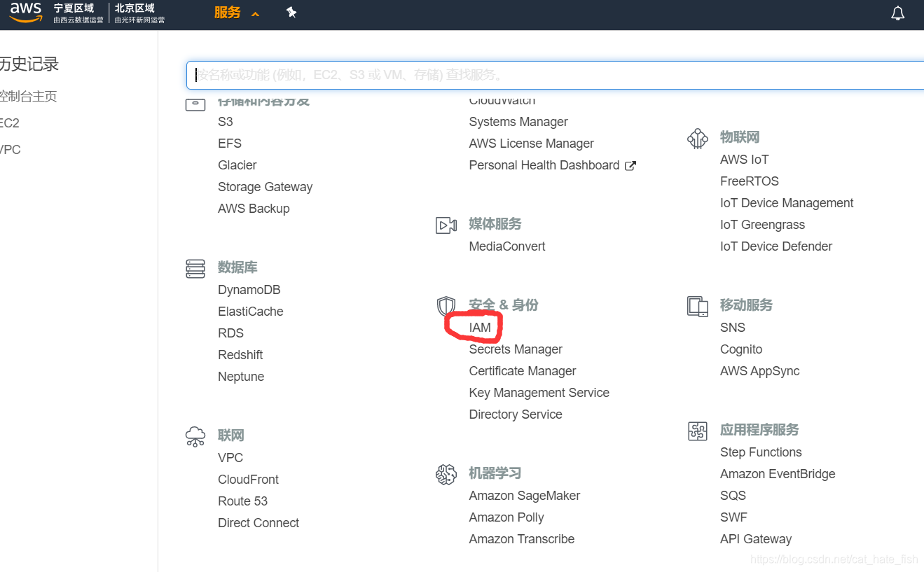Click the application services puzzle icon
This screenshot has width=924, height=572.
(698, 431)
